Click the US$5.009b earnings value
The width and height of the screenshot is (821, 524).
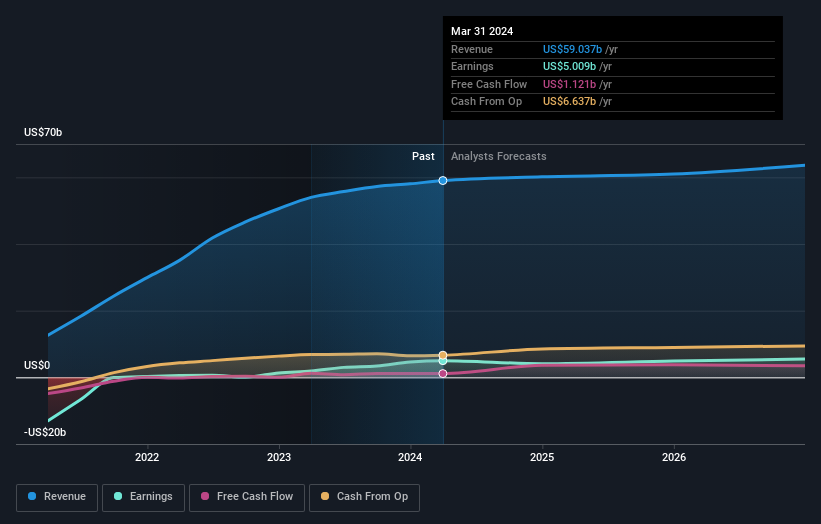point(569,66)
